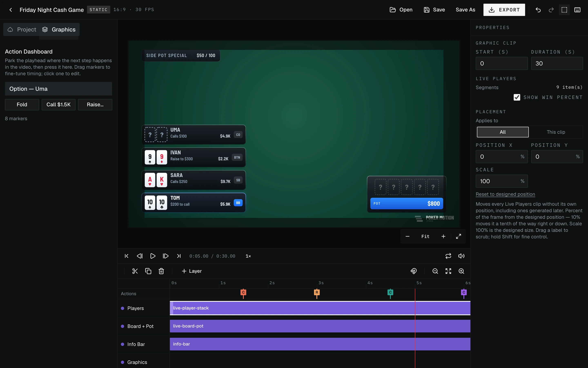Image resolution: width=588 pixels, height=368 pixels.
Task: Toggle timeline snapping magnet icon
Action: tap(414, 271)
